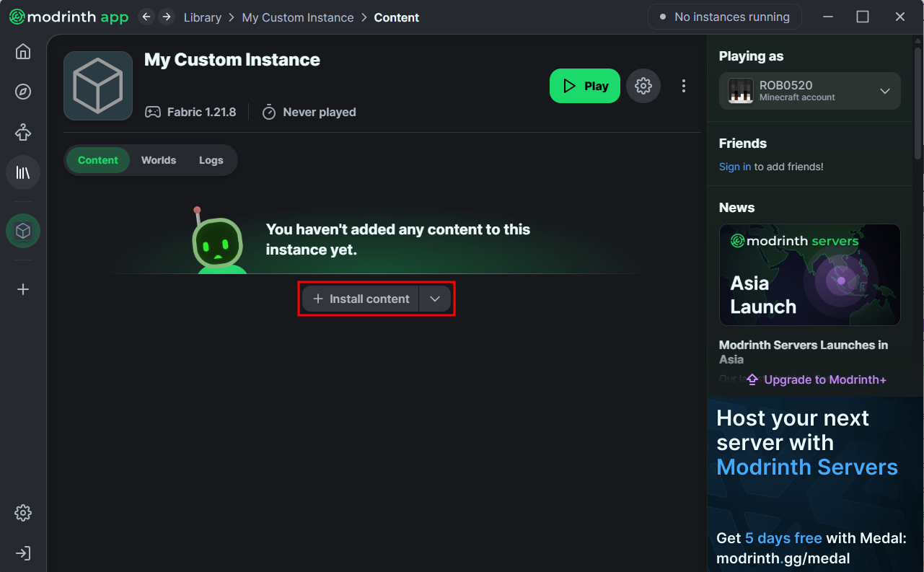The width and height of the screenshot is (924, 572).
Task: Click the No instances running status
Action: (x=725, y=17)
